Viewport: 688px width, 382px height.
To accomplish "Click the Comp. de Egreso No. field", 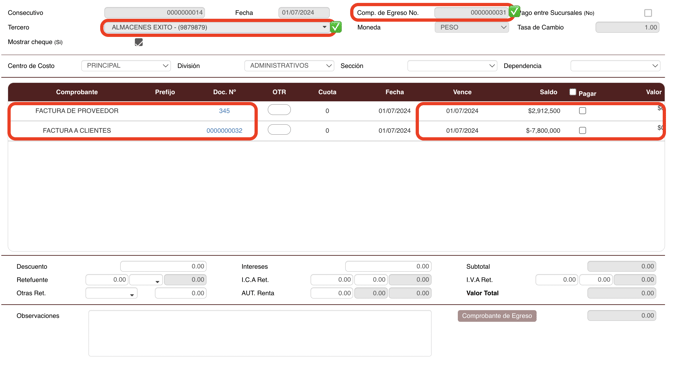I will point(471,13).
